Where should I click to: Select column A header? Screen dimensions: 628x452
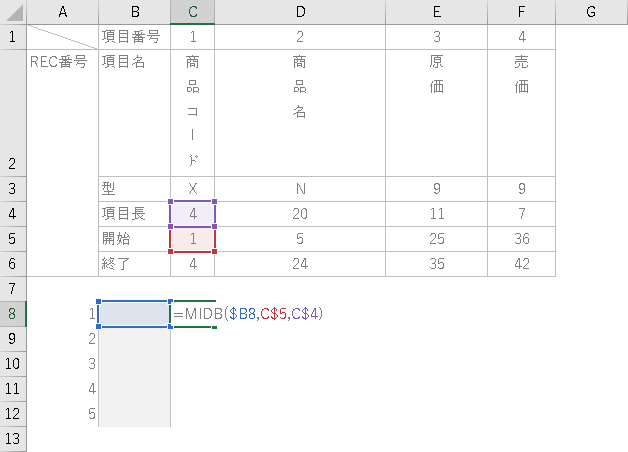pos(62,12)
